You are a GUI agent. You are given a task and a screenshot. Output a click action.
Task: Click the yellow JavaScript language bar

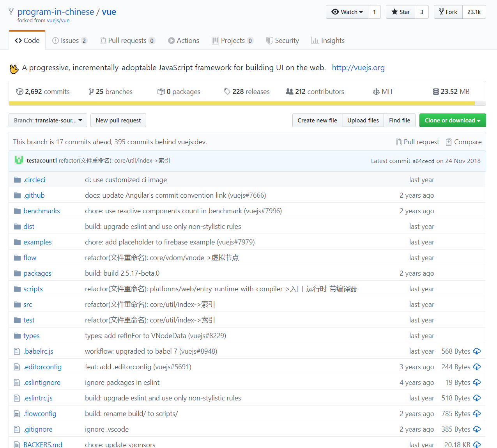click(x=242, y=104)
